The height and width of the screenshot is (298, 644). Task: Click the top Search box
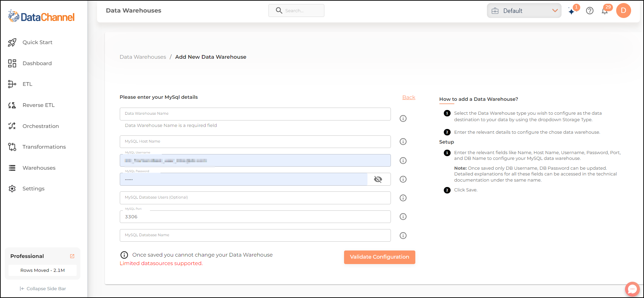click(296, 11)
